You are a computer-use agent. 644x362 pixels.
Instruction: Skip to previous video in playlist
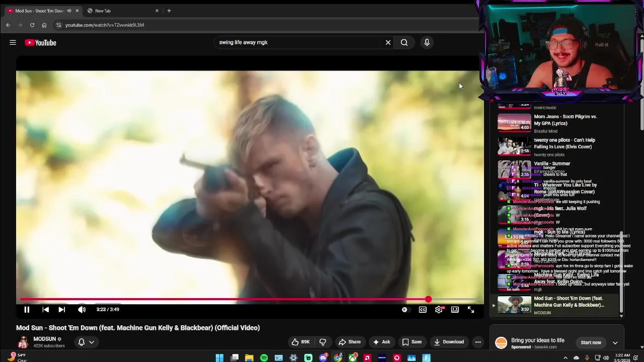[45, 310]
